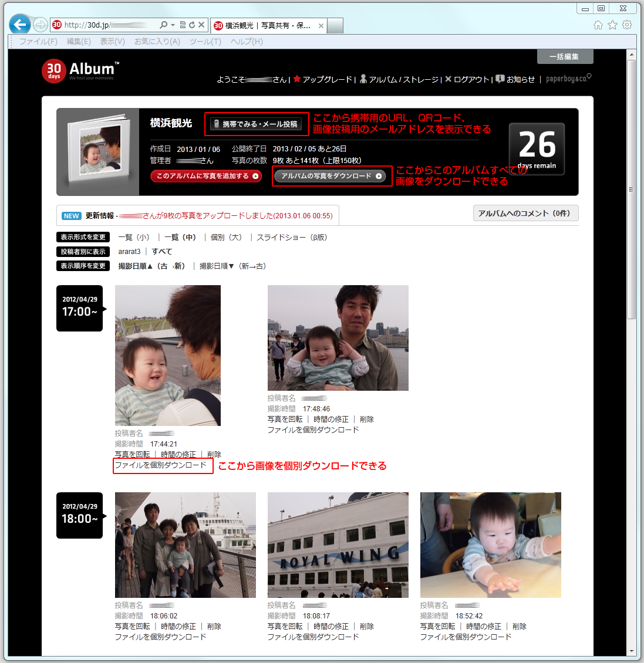Click the favorites star icon
This screenshot has width=644, height=663.
(612, 25)
